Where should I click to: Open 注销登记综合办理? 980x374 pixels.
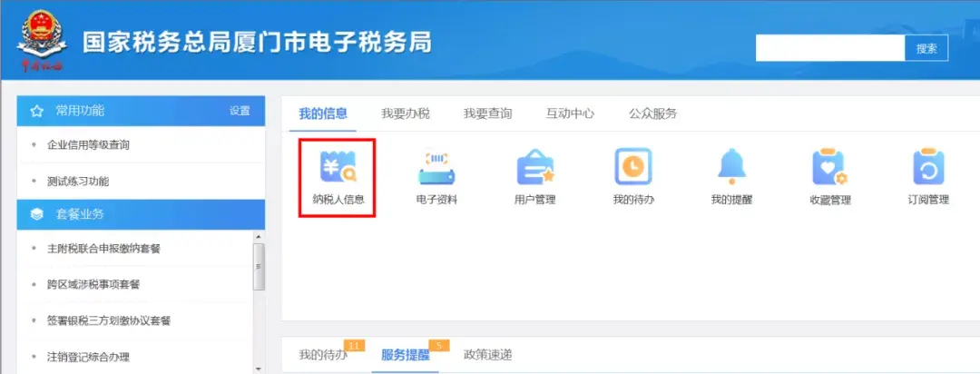coord(89,357)
